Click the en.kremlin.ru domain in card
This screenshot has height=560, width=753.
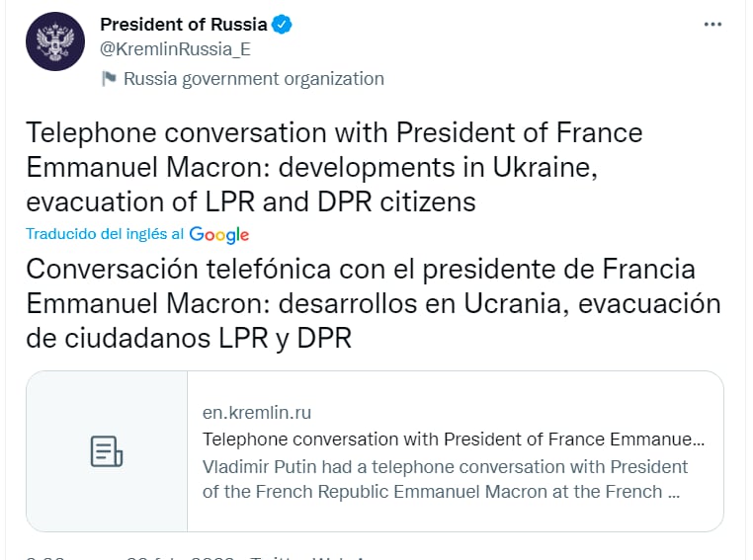[257, 413]
